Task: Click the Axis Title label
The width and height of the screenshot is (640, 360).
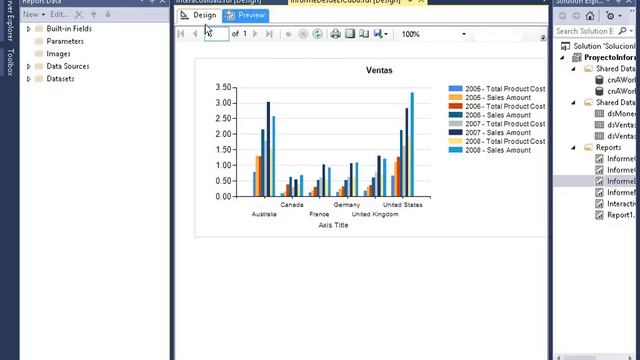Action: (x=333, y=225)
